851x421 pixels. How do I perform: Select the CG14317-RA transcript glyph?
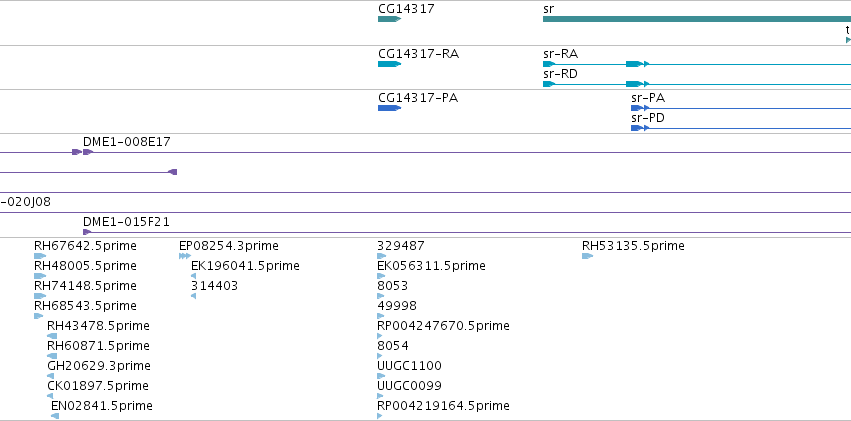tap(389, 64)
